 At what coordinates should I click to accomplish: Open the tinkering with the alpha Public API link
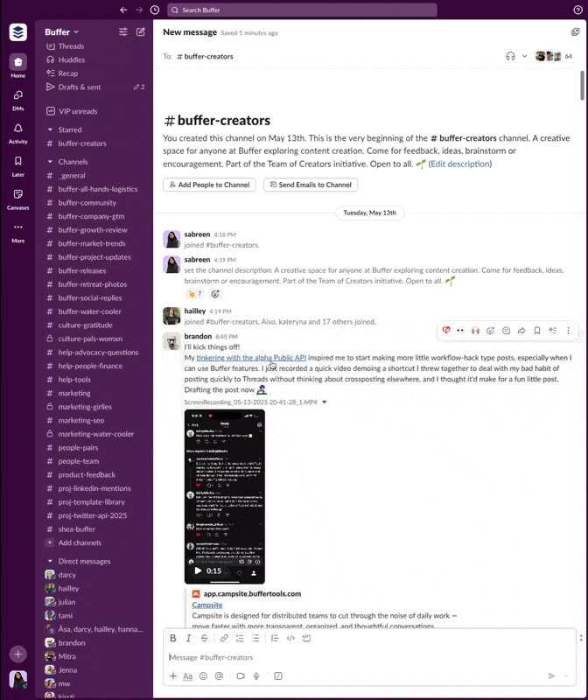tap(251, 358)
